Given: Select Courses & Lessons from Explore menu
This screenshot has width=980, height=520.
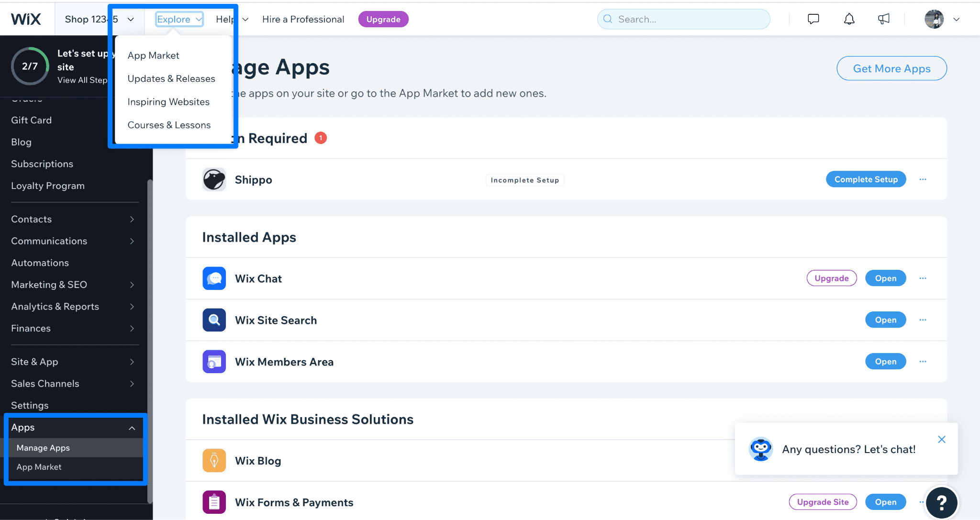Looking at the screenshot, I should (169, 124).
